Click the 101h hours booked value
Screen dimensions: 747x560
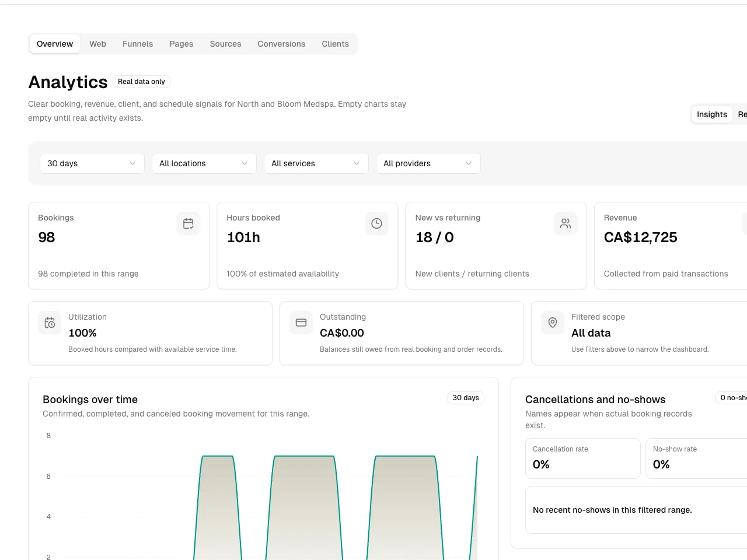point(243,237)
